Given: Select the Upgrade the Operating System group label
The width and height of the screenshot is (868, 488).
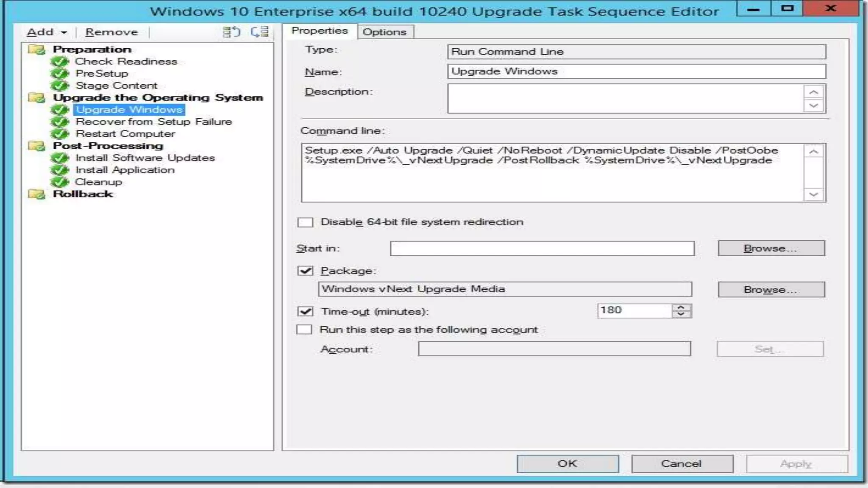Looking at the screenshot, I should click(x=158, y=97).
